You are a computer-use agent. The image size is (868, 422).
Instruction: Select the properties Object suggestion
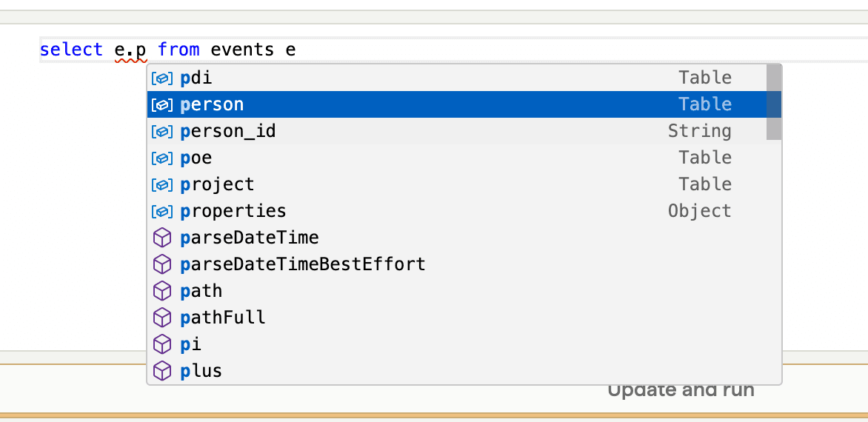coord(457,211)
